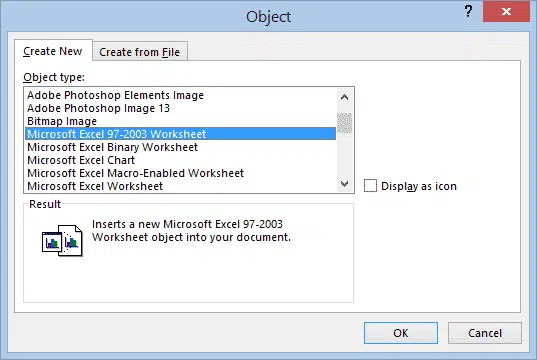Choose Bitmap Image object type

click(x=180, y=121)
